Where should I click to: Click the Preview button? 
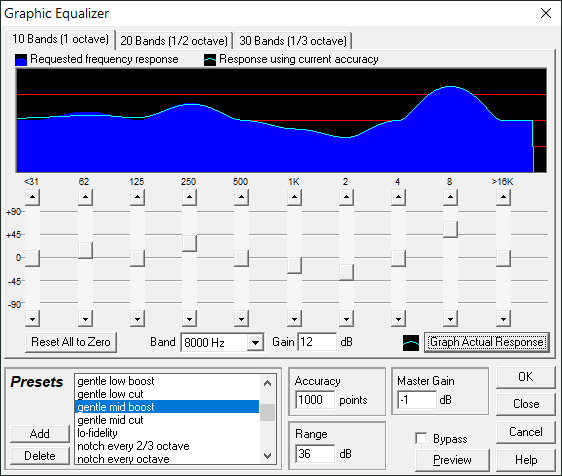coord(452,460)
